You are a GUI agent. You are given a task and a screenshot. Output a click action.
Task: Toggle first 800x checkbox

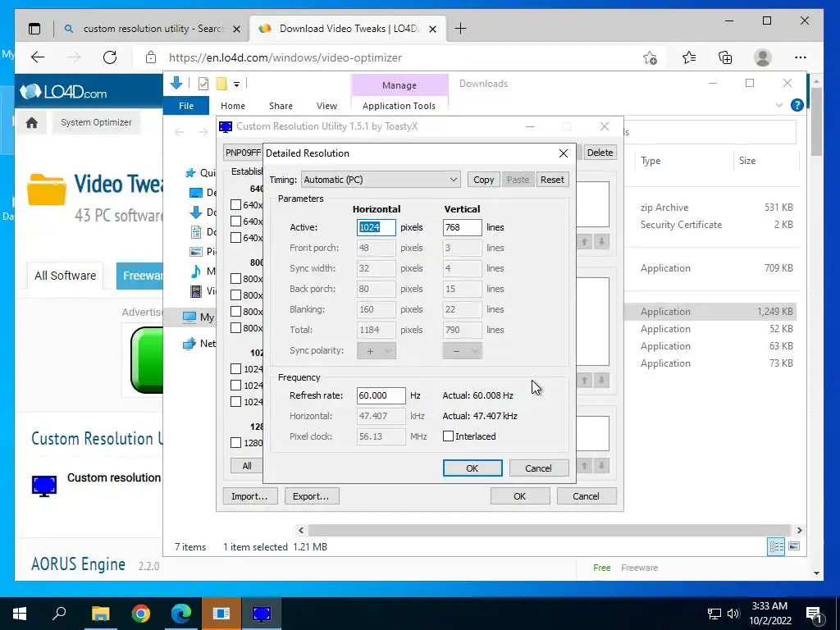pos(235,279)
